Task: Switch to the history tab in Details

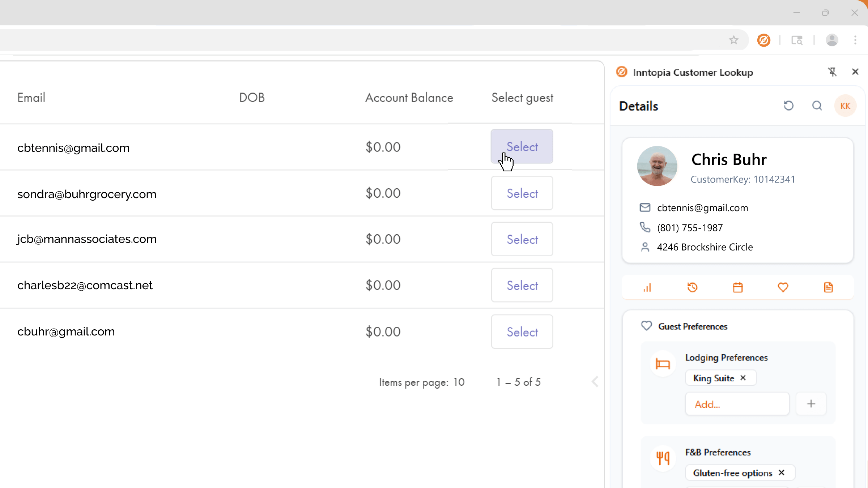Action: (692, 287)
